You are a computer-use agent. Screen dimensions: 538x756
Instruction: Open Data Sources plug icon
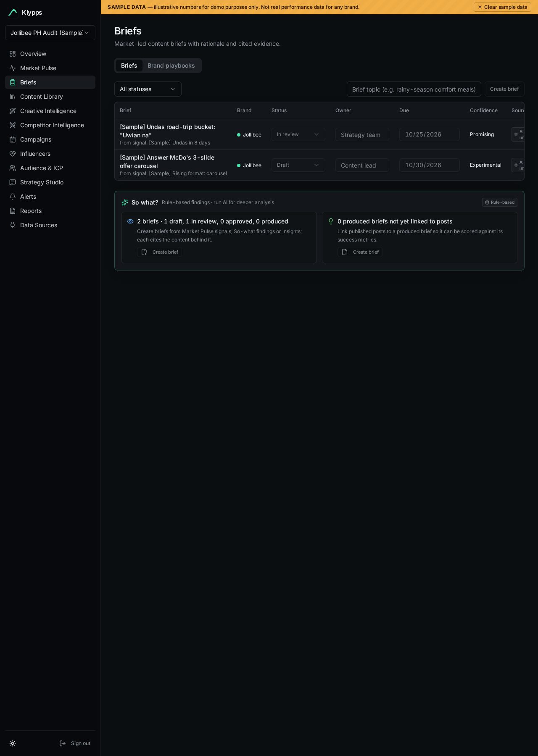tap(13, 225)
